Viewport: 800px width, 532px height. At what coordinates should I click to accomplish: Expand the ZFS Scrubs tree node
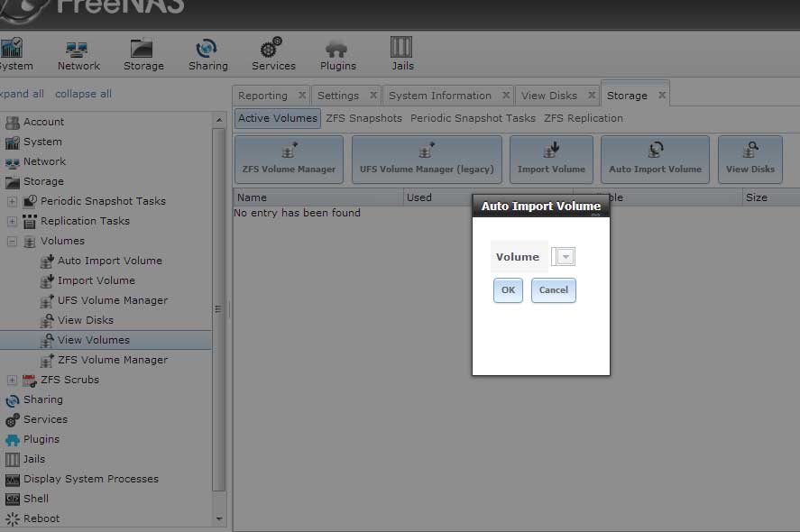(x=12, y=380)
